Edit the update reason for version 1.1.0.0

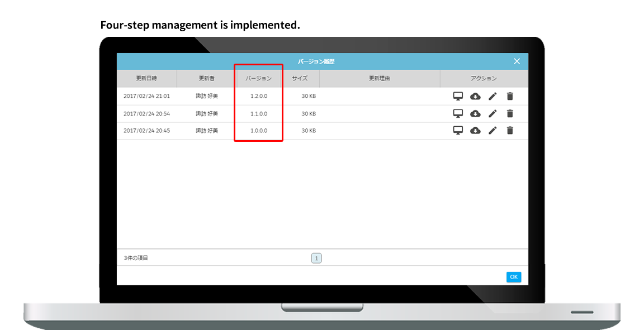click(x=493, y=113)
